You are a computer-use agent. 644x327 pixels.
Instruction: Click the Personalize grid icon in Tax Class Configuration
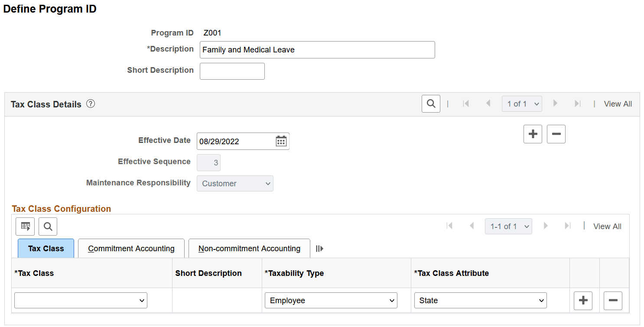25,226
